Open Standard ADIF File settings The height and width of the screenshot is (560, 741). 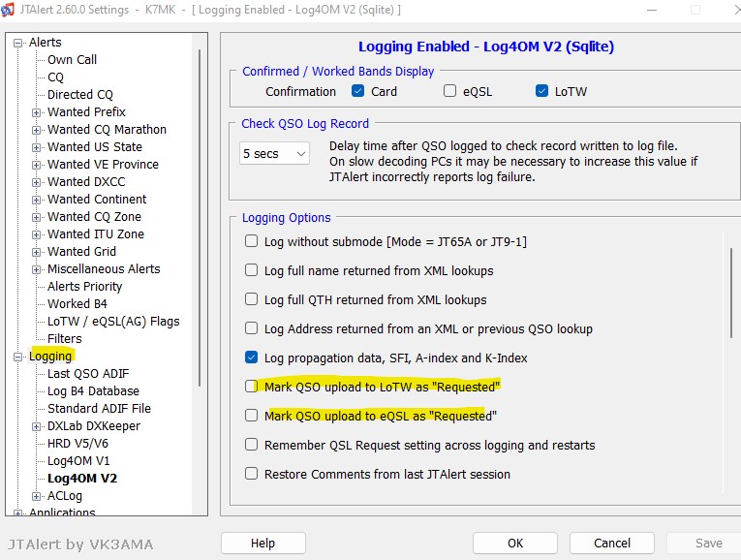99,408
